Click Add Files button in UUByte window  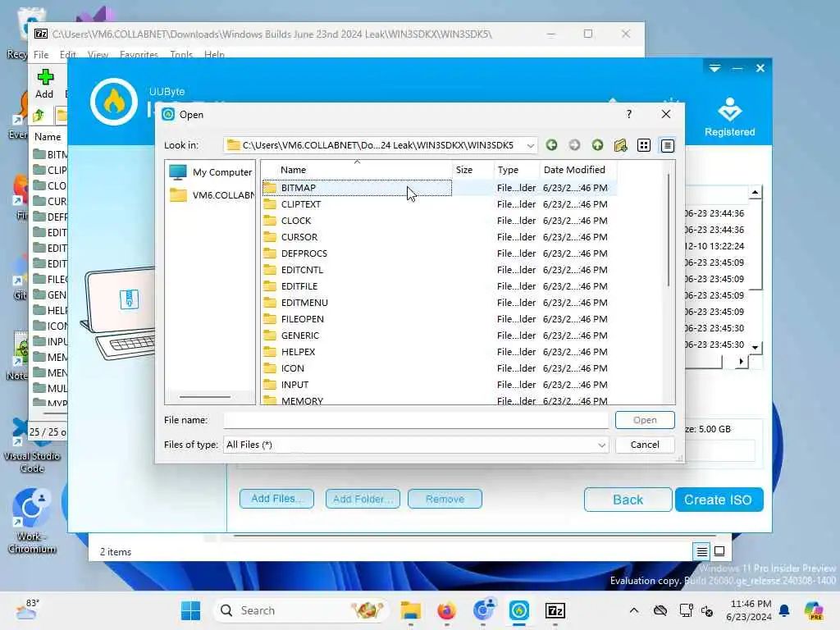pyautogui.click(x=276, y=499)
